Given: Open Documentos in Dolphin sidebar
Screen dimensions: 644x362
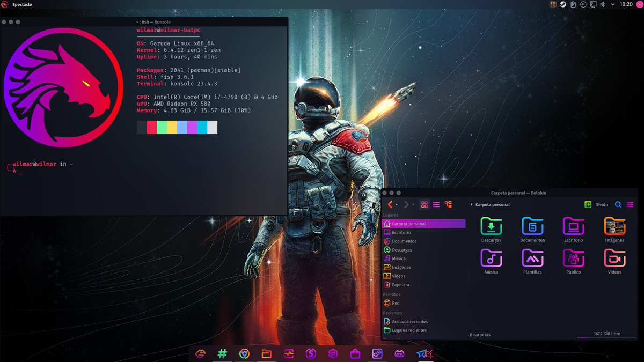Looking at the screenshot, I should pyautogui.click(x=424, y=241).
